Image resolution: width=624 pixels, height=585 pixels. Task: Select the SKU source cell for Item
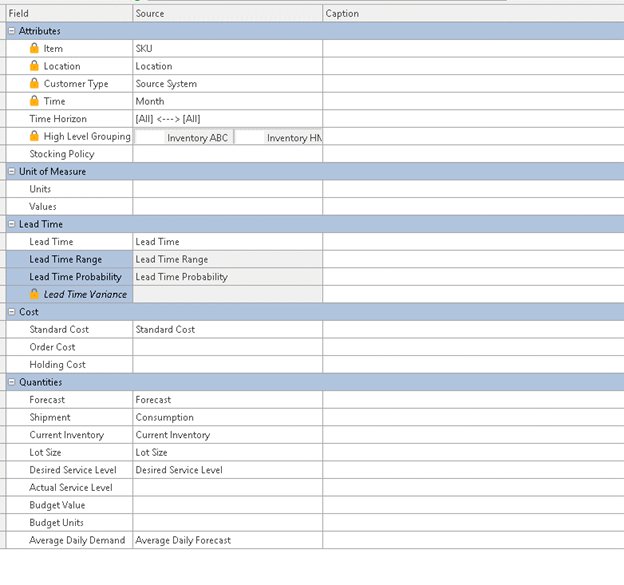227,49
